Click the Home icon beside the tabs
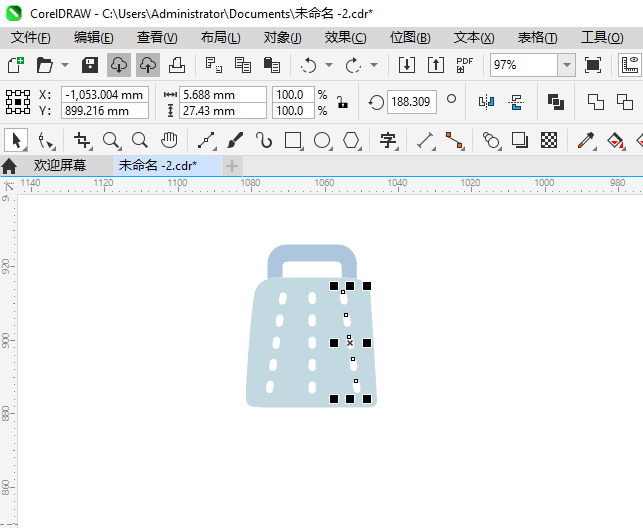Image resolution: width=643 pixels, height=528 pixels. click(x=9, y=166)
